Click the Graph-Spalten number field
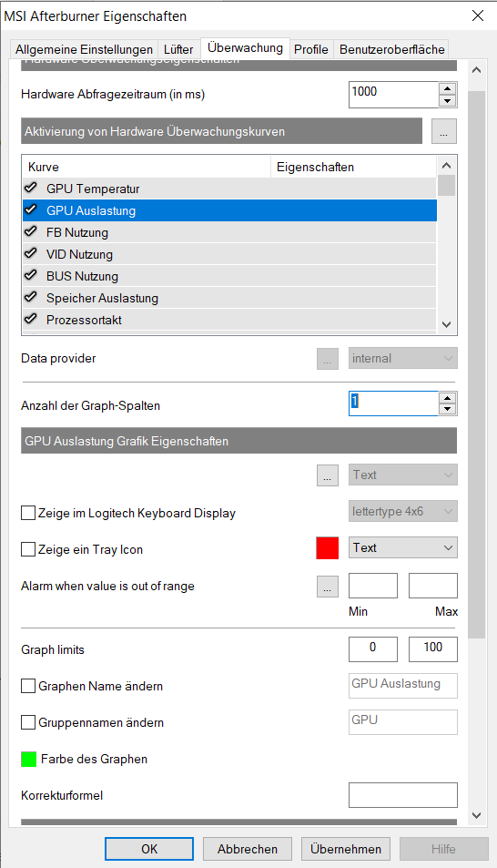Image resolution: width=497 pixels, height=868 pixels. tap(393, 403)
